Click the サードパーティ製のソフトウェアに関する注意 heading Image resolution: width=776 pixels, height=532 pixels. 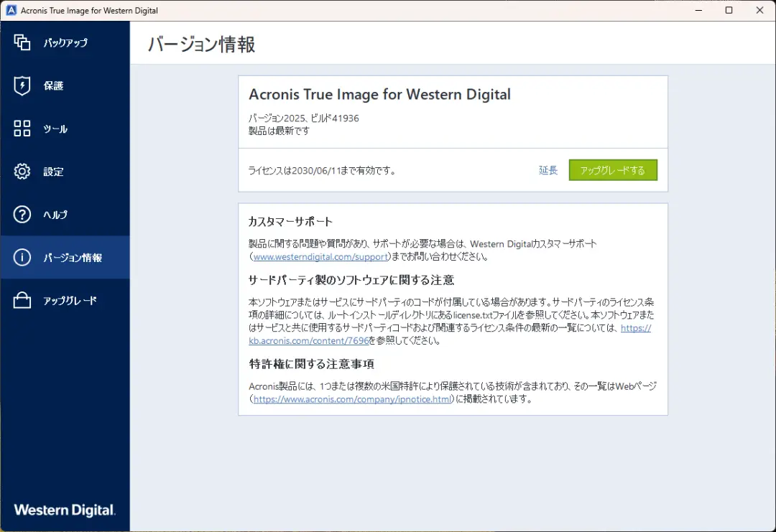click(351, 280)
